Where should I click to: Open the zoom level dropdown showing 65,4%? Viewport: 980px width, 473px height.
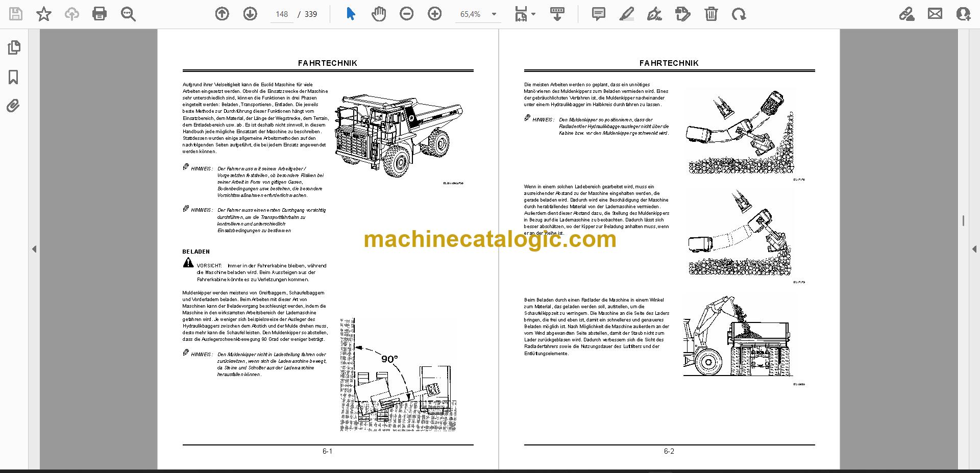pos(478,14)
